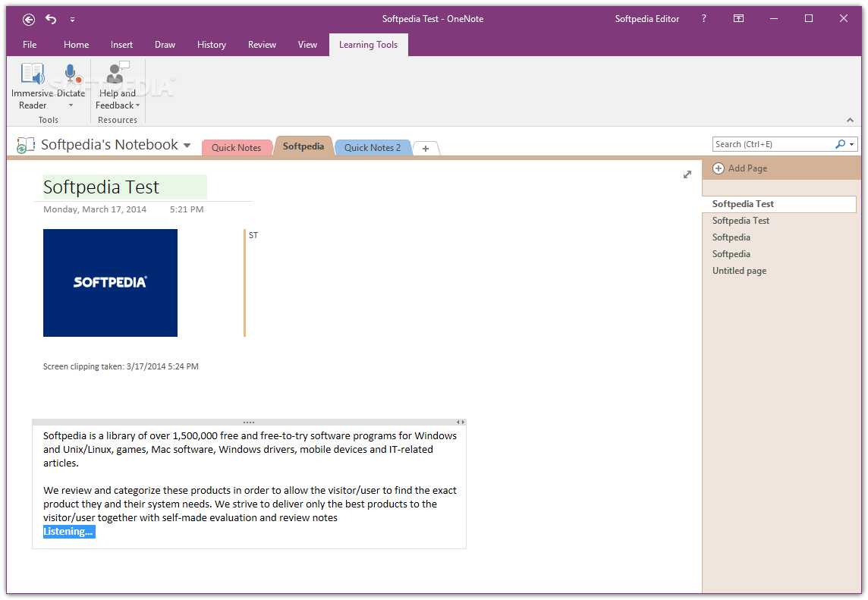Select the second Softpedia Test page
The image size is (868, 600).
(779, 220)
